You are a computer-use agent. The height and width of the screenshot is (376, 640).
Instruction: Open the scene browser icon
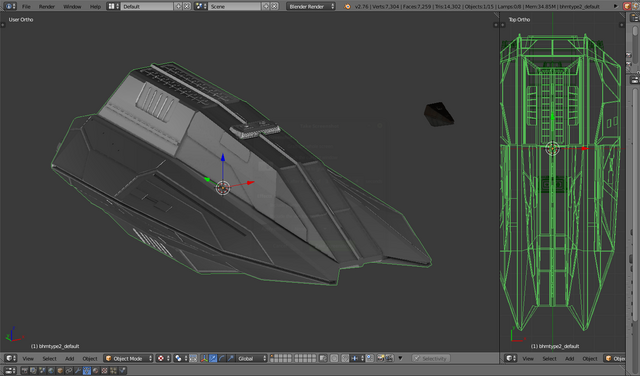pos(200,7)
